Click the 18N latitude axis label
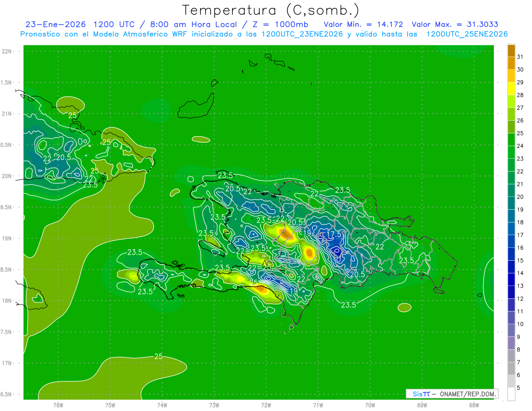This screenshot has height=411, width=532. 7,301
